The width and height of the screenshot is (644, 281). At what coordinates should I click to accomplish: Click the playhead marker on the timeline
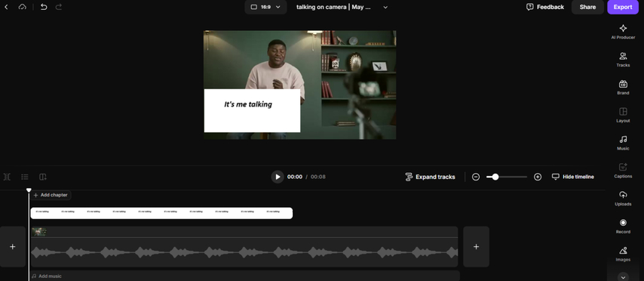pyautogui.click(x=29, y=190)
